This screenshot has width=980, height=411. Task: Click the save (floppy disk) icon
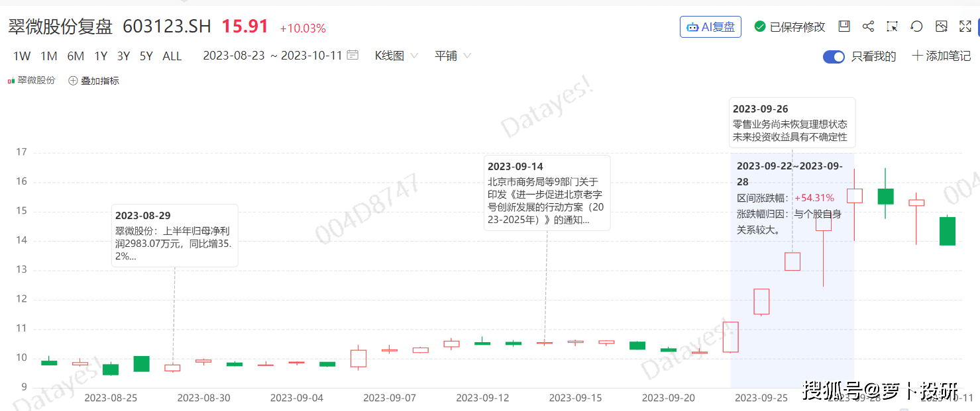coord(844,26)
